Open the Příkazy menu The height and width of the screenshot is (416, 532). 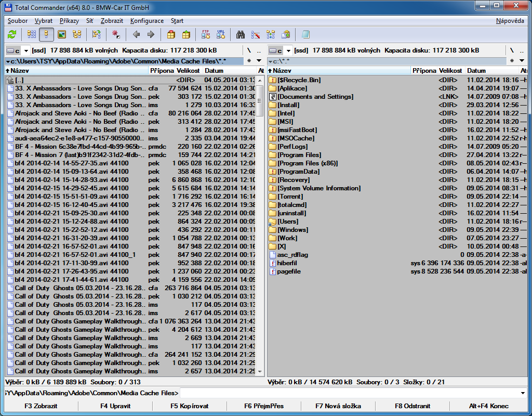click(69, 21)
